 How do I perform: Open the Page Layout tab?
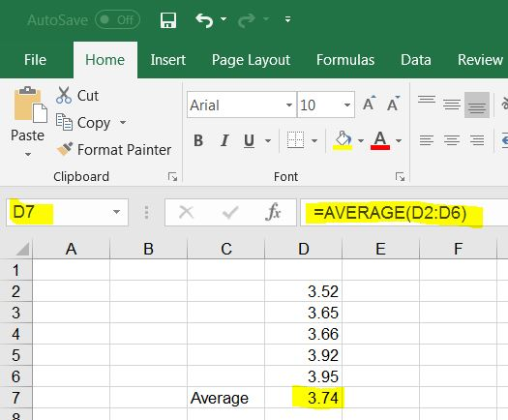coord(251,60)
